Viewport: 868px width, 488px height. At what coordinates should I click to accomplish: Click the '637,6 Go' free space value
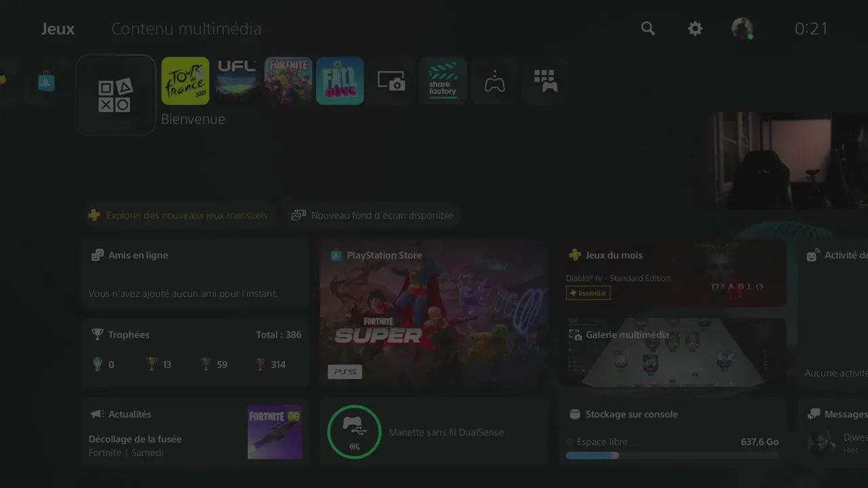pos(759,442)
